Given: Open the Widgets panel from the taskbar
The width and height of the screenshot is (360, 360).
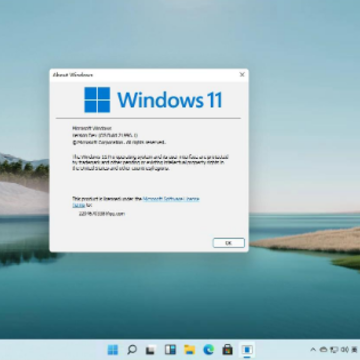Looking at the screenshot, I should (x=170, y=350).
